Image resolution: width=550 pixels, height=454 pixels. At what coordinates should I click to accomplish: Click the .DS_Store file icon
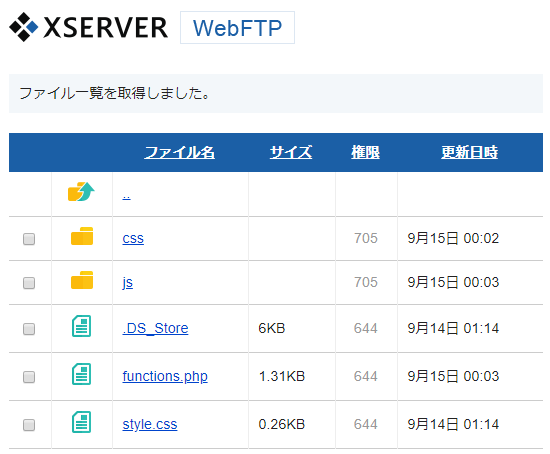tap(81, 326)
